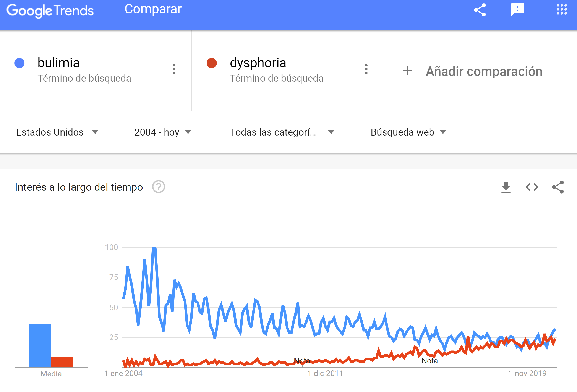The width and height of the screenshot is (577, 392).
Task: Click the blue bulimia color dot
Action: click(x=19, y=63)
